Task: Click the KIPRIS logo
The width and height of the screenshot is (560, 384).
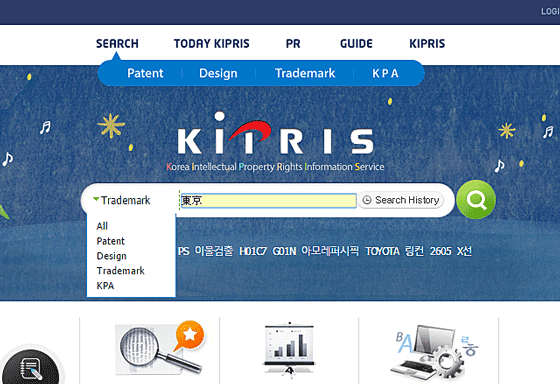Action: [275, 141]
